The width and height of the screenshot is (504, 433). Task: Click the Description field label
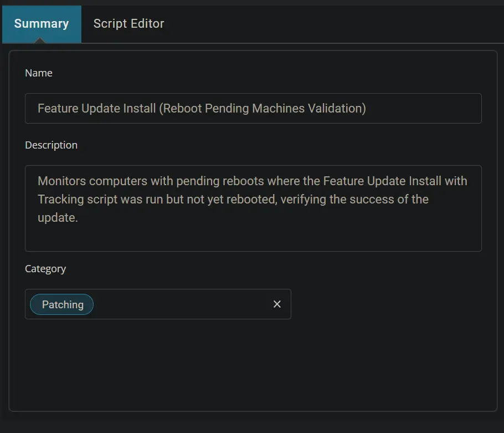(x=51, y=145)
